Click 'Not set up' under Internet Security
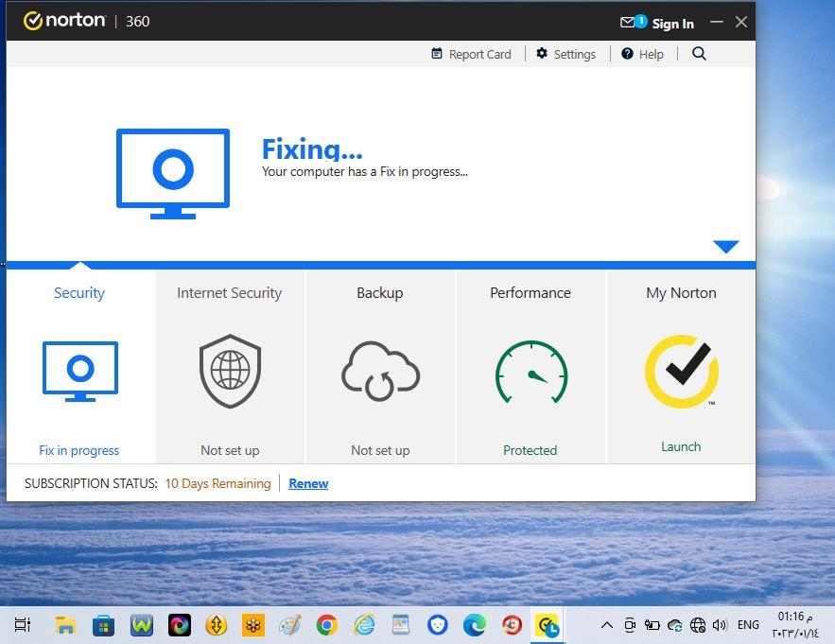The image size is (835, 644). 230,451
